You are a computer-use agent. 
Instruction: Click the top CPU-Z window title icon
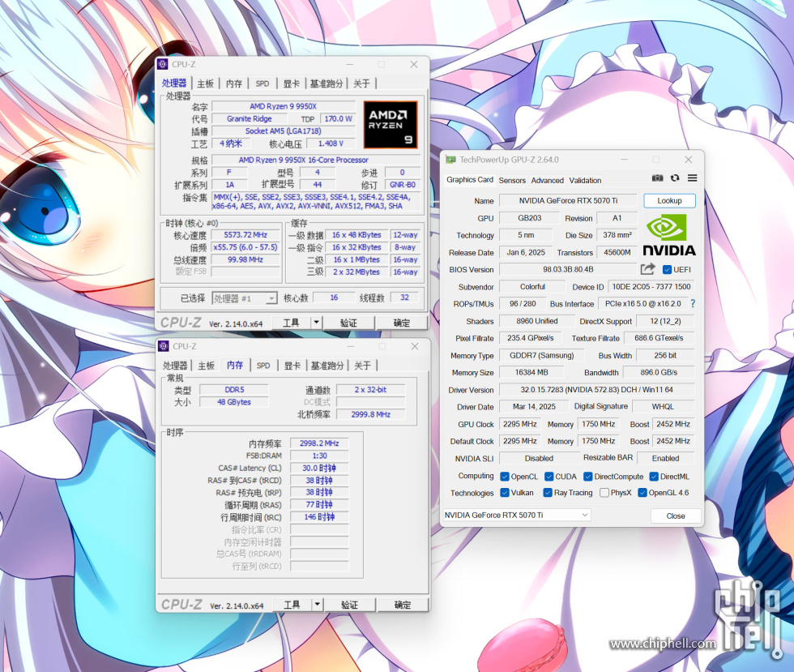tap(163, 64)
